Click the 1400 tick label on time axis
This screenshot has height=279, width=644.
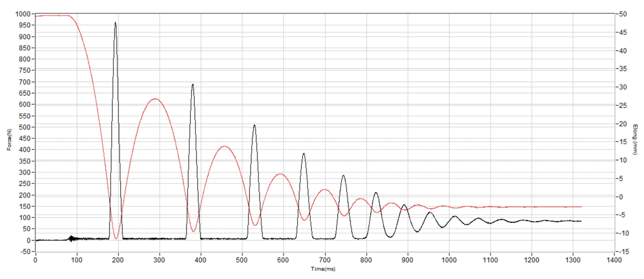614,260
